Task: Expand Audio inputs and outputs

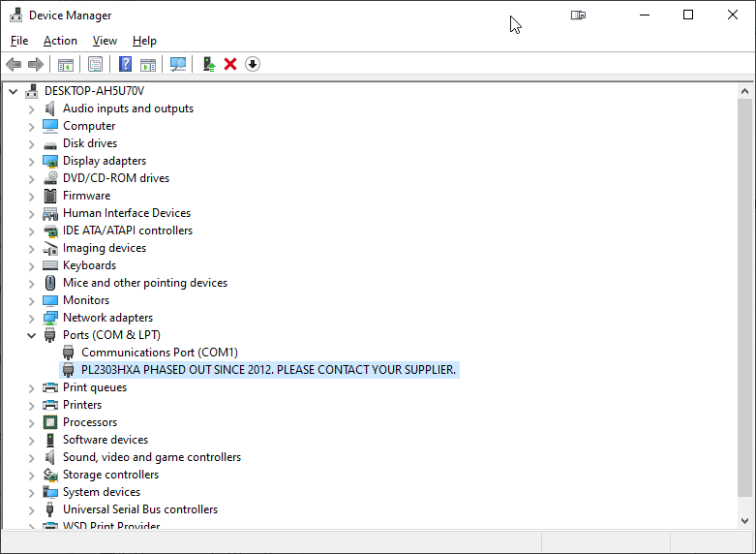Action: (x=31, y=109)
